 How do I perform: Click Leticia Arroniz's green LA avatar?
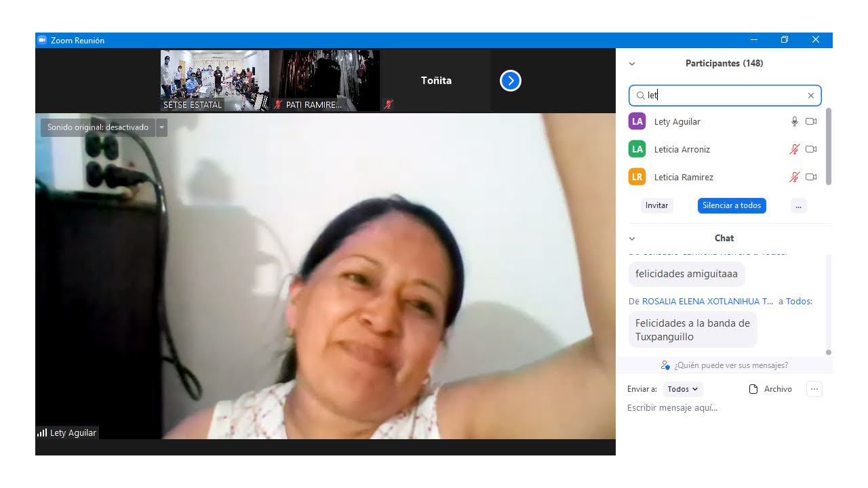(637, 149)
